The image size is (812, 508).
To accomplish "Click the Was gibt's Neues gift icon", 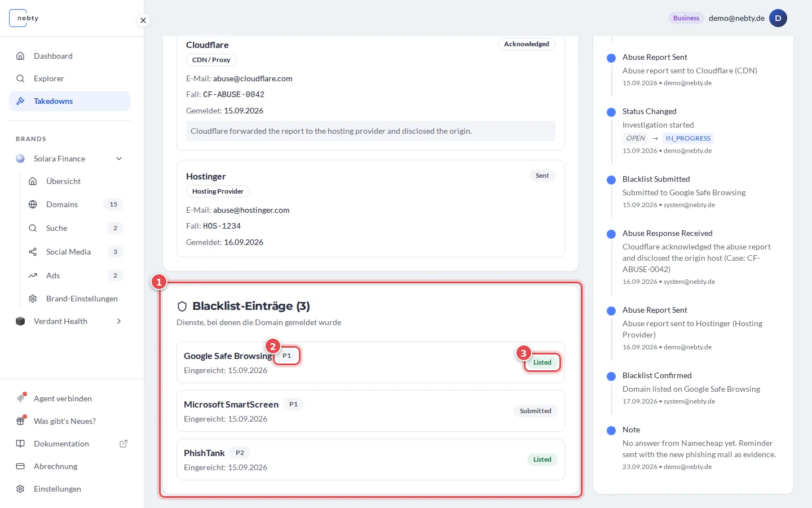I will click(x=20, y=421).
